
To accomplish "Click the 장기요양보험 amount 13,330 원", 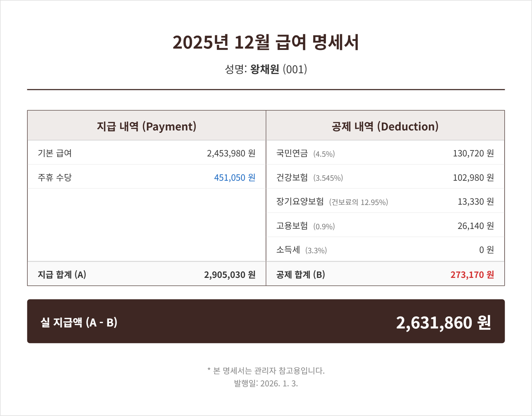I will point(475,201).
